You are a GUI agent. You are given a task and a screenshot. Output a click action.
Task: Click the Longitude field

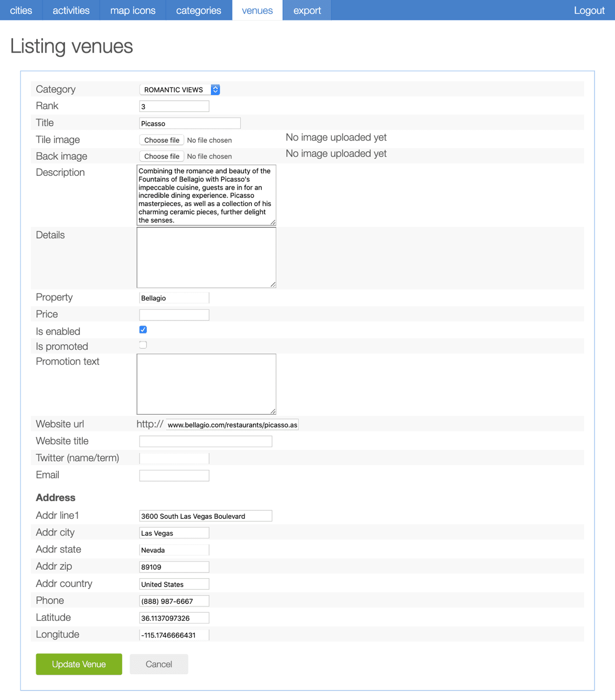[174, 635]
